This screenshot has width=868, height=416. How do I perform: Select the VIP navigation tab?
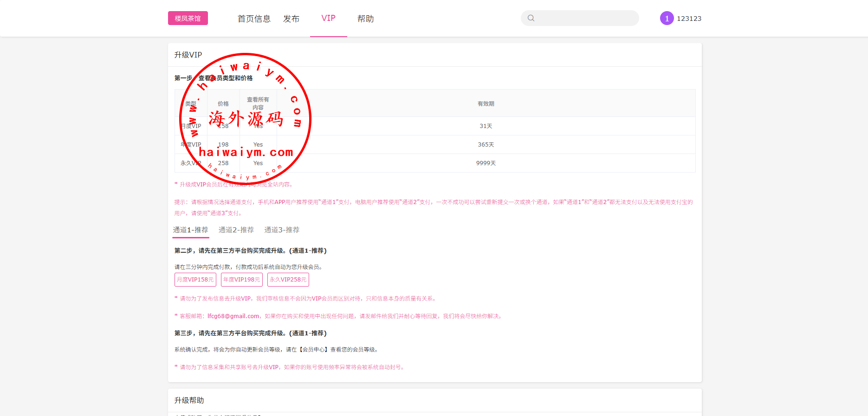tap(328, 18)
